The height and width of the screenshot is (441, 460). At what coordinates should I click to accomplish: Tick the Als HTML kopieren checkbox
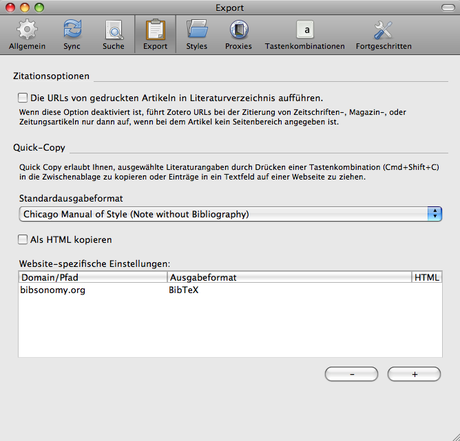click(23, 240)
